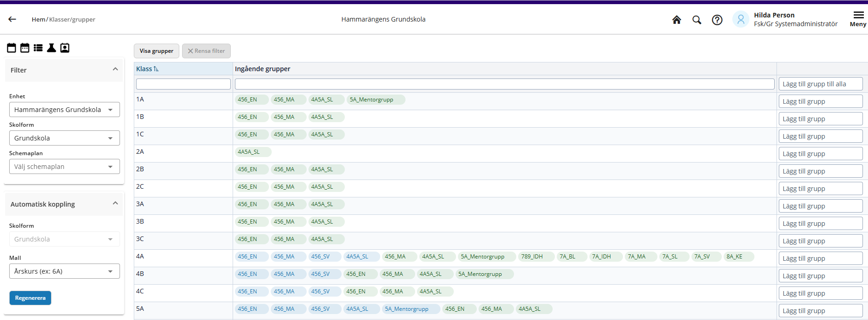Viewport: 868px width, 320px height.
Task: Click the Regenerera button
Action: [30, 298]
